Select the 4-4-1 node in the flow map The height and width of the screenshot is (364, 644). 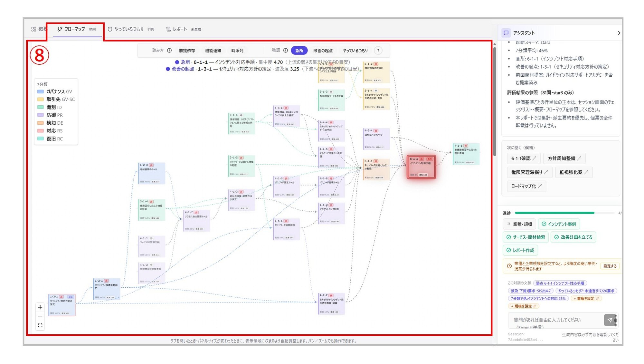click(287, 116)
